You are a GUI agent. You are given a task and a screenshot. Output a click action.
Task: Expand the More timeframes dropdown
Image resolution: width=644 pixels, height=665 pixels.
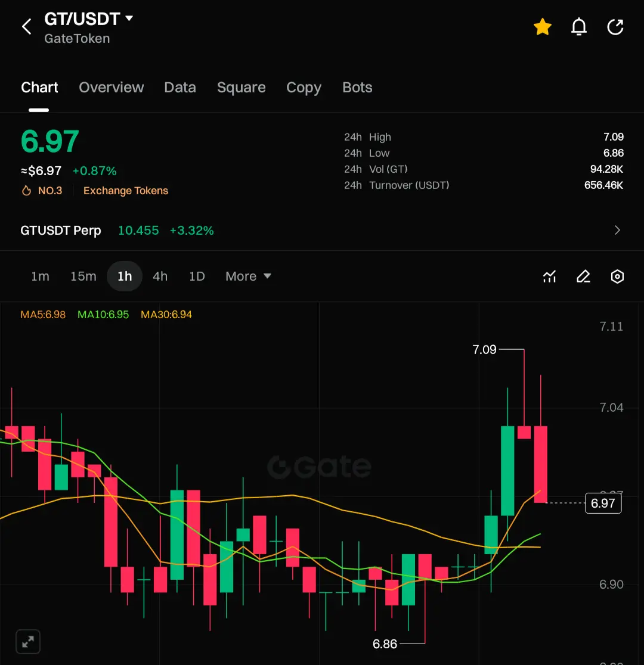(x=248, y=276)
